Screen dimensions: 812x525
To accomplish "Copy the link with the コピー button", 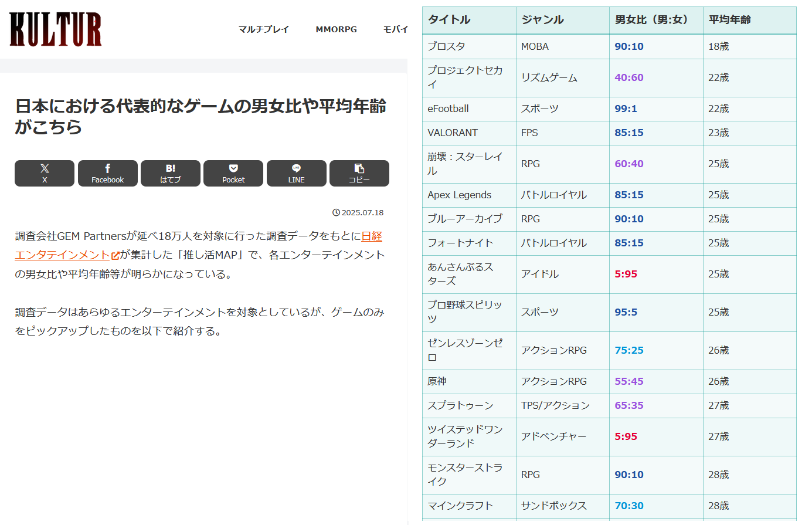I will pos(359,173).
